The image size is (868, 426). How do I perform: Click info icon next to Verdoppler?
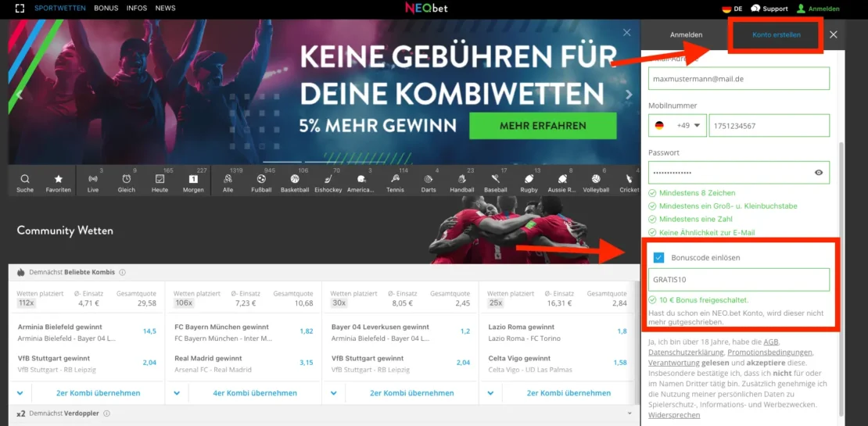point(107,413)
